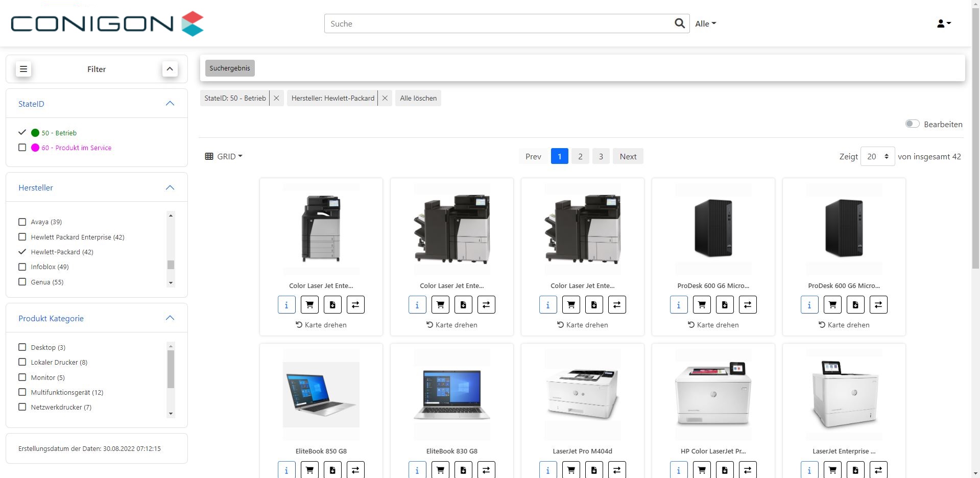
Task: Check the Monitor (5) category
Action: [x=22, y=377]
